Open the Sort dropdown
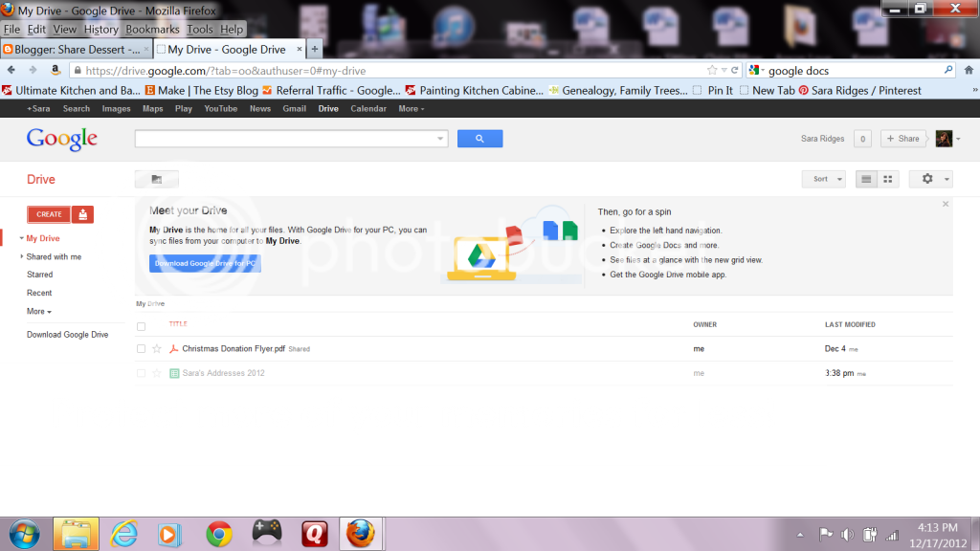The height and width of the screenshot is (551, 980). click(824, 179)
